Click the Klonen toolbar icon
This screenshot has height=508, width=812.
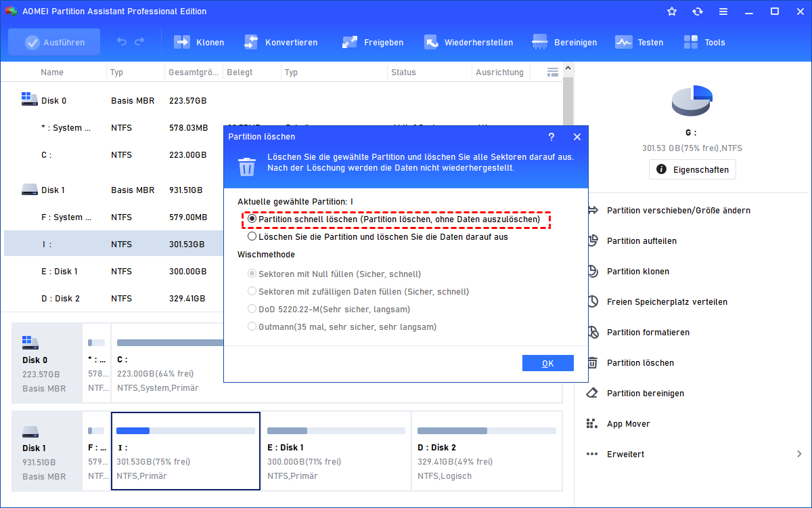point(182,42)
